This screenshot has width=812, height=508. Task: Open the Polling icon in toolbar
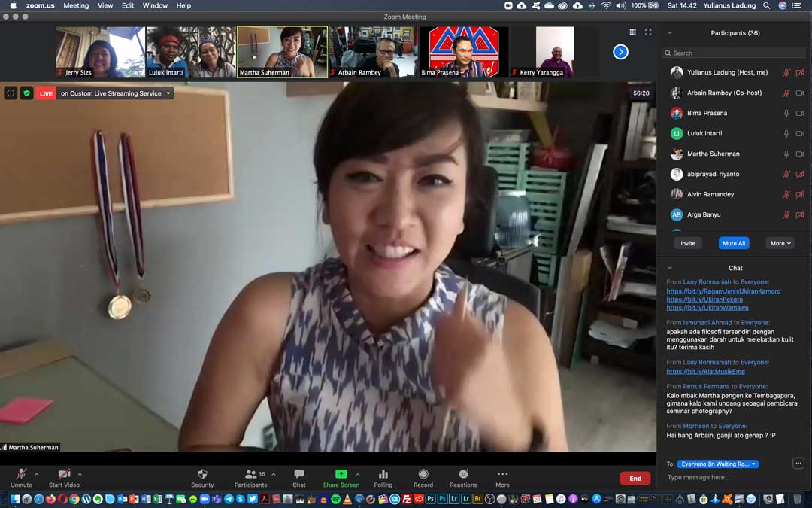[383, 475]
